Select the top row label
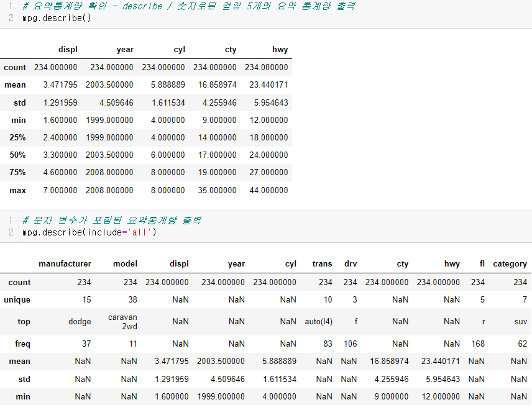This screenshot has height=410, width=532. 24,322
